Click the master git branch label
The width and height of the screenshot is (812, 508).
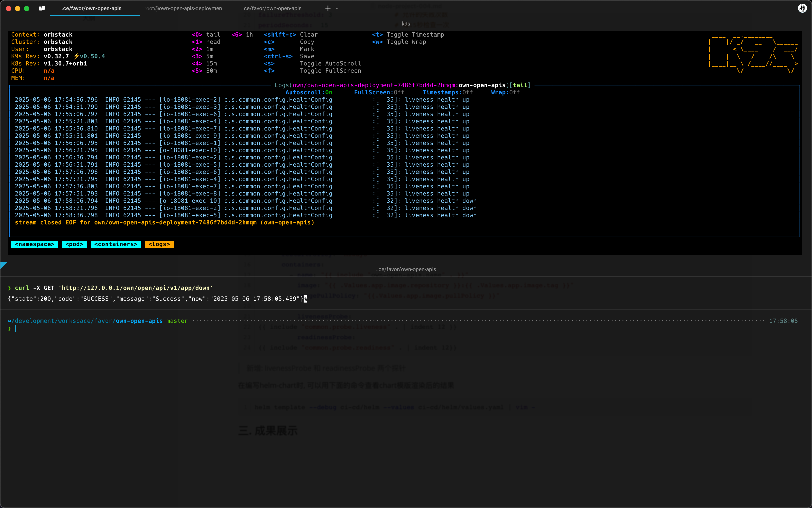tap(177, 321)
